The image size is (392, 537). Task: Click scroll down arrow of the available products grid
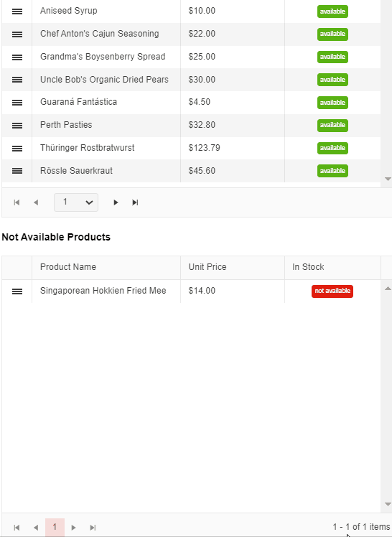tap(388, 179)
